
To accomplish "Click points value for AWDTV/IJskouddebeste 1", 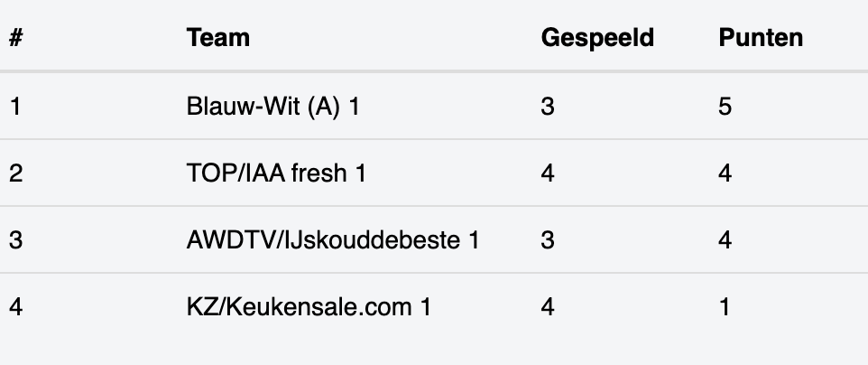I will [725, 239].
